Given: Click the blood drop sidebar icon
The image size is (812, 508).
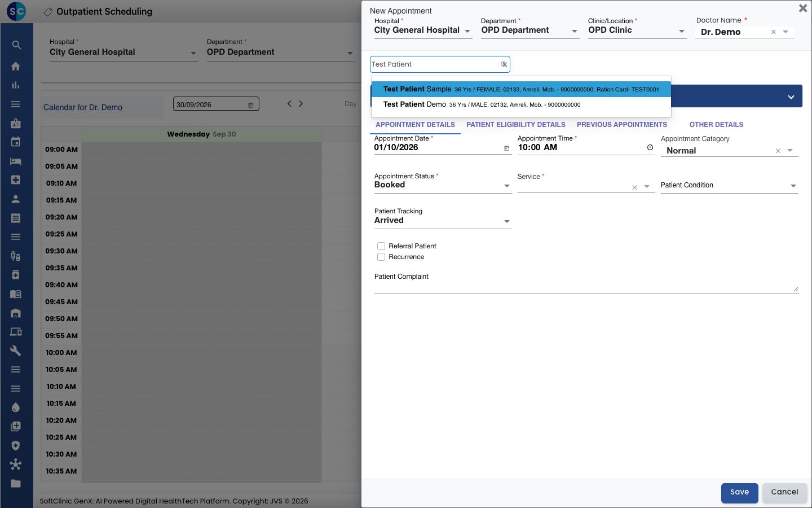Looking at the screenshot, I should click(16, 408).
